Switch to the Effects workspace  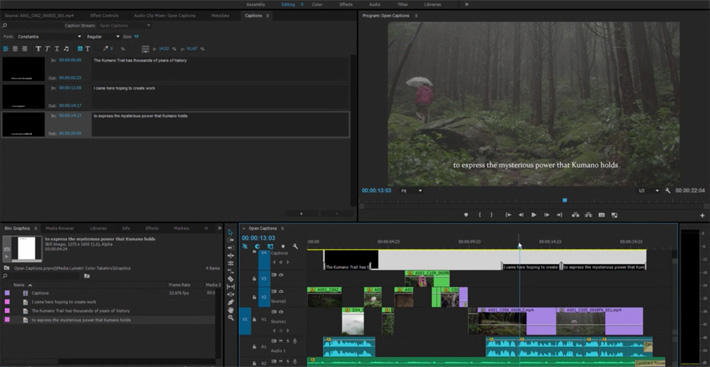[x=346, y=4]
